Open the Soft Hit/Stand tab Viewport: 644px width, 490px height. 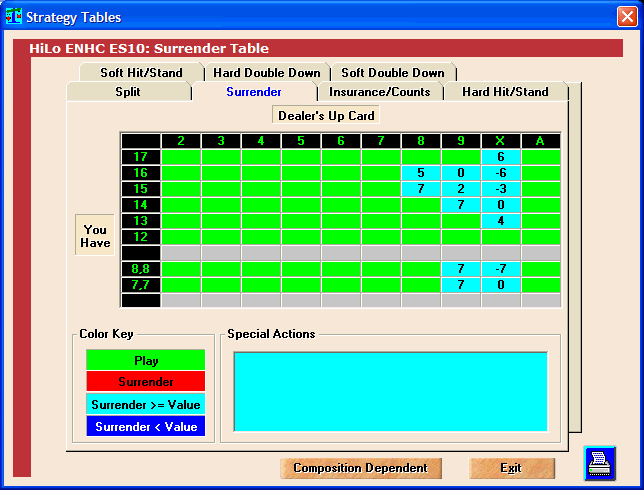[x=141, y=73]
